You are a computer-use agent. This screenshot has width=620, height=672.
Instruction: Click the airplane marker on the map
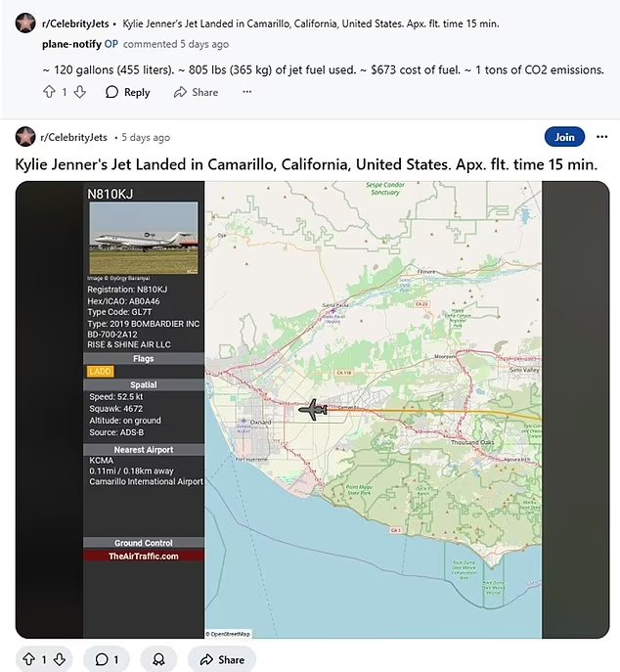(x=313, y=410)
